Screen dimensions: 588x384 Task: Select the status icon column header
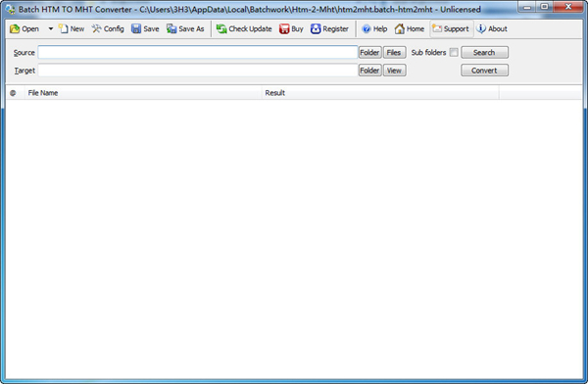15,93
